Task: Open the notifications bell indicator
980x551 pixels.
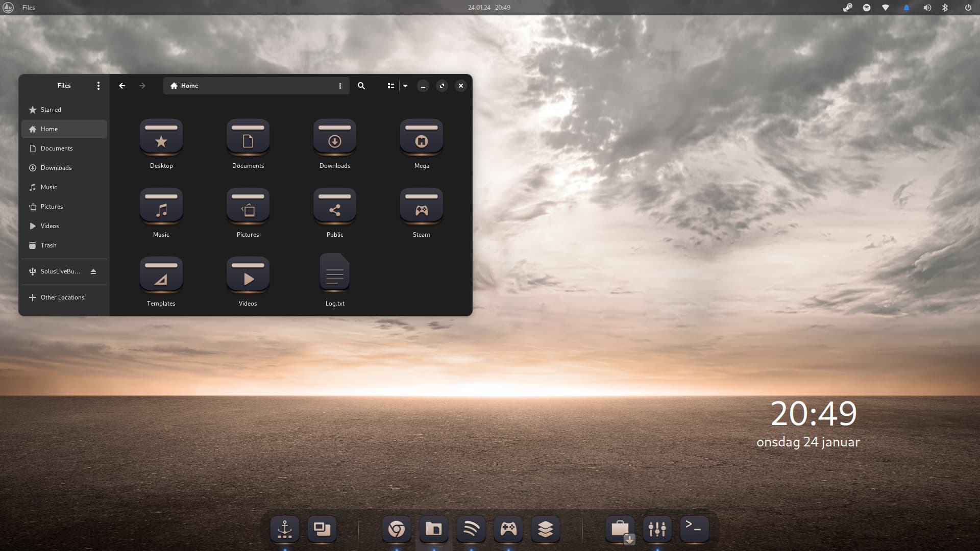Action: (x=906, y=8)
